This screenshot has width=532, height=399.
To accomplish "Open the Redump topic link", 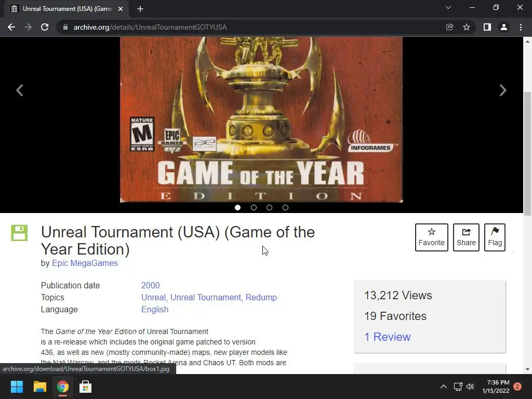I will point(261,297).
